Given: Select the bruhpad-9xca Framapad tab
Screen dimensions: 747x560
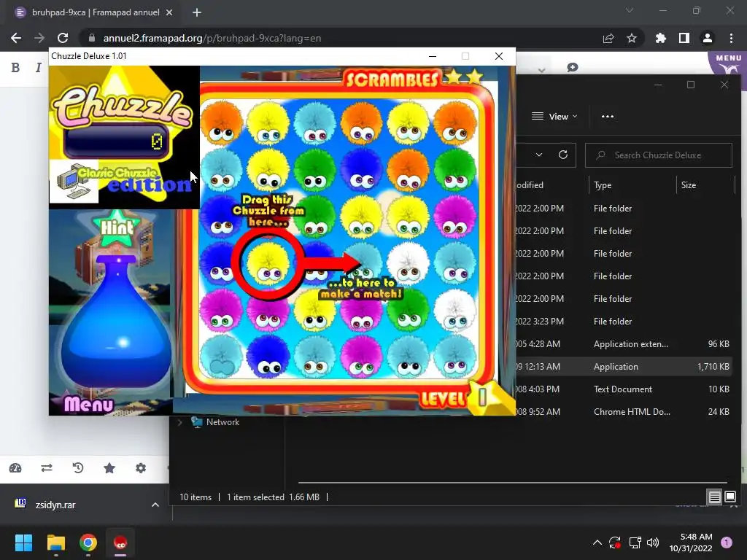Looking at the screenshot, I should click(96, 12).
